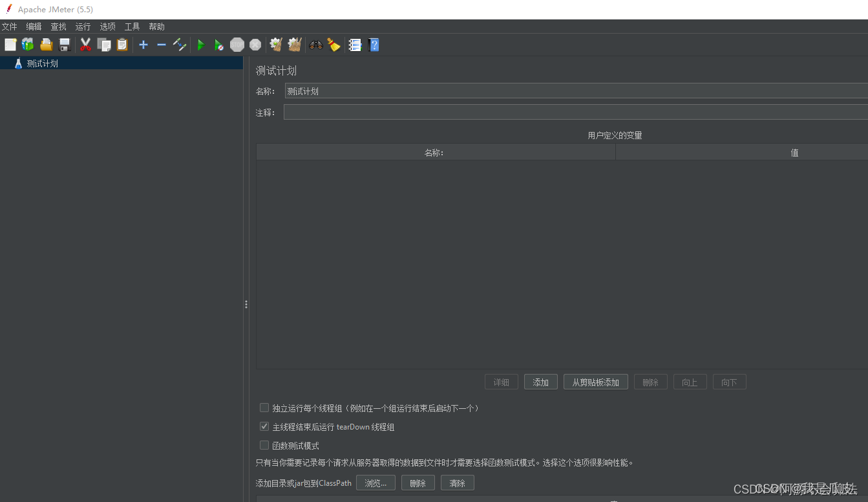868x502 pixels.
Task: Click the 清除 button
Action: click(x=458, y=483)
